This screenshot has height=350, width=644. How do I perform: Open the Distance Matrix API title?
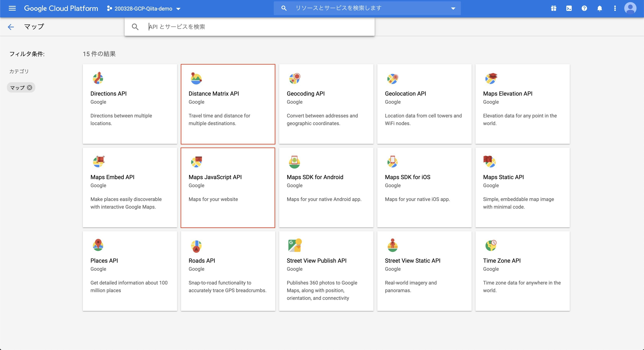[x=214, y=93]
